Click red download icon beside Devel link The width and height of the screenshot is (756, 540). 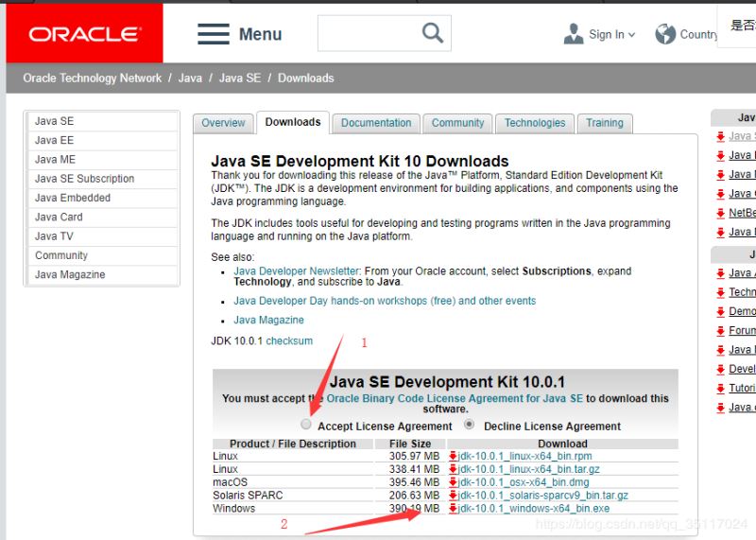(720, 370)
